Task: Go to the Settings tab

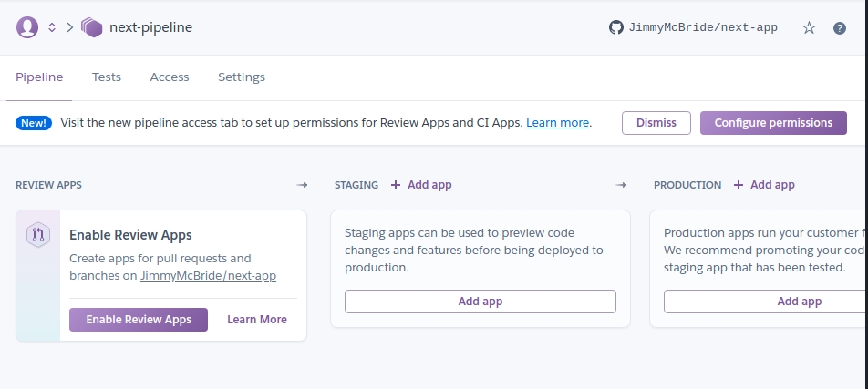Action: pyautogui.click(x=242, y=77)
